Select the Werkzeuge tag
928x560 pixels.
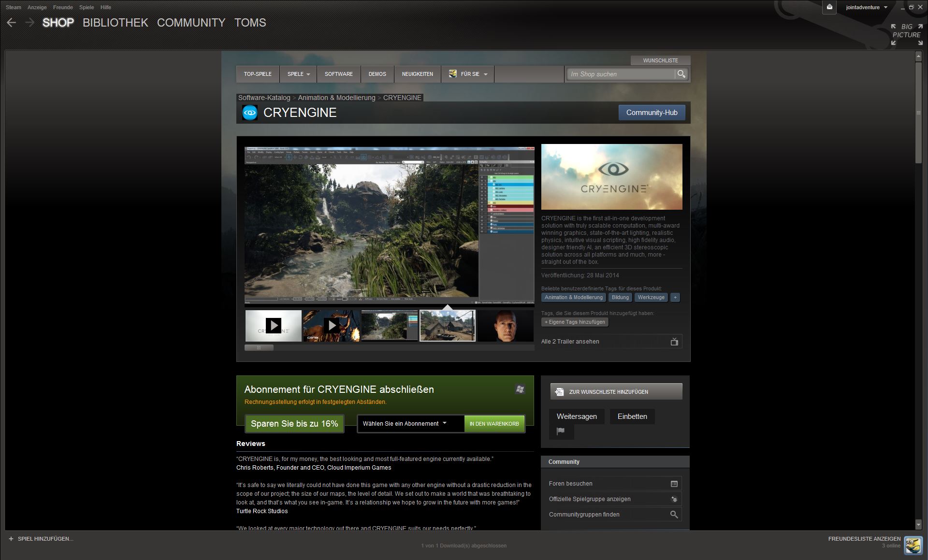tap(651, 297)
